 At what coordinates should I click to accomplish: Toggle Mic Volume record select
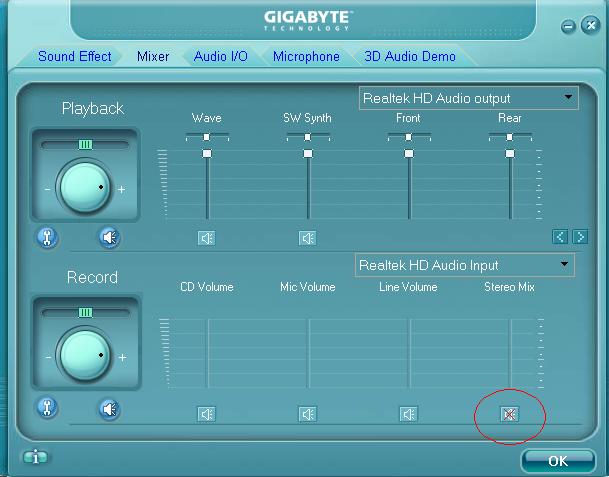(x=307, y=414)
